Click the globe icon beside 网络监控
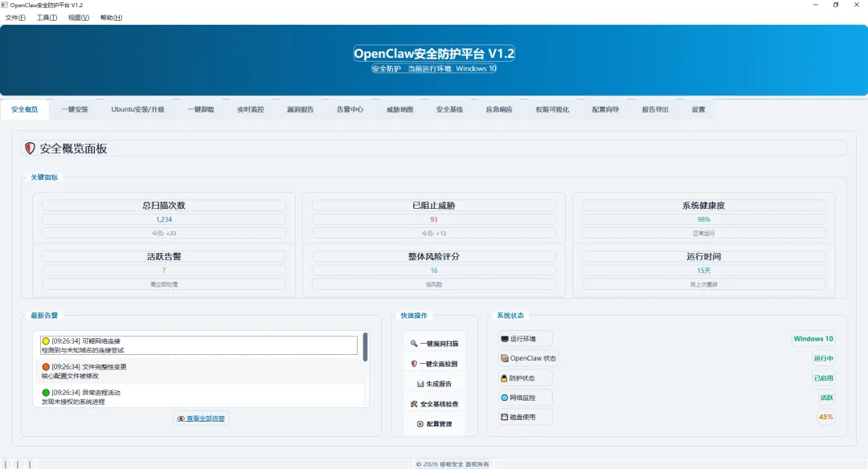The height and width of the screenshot is (469, 868). (x=504, y=398)
